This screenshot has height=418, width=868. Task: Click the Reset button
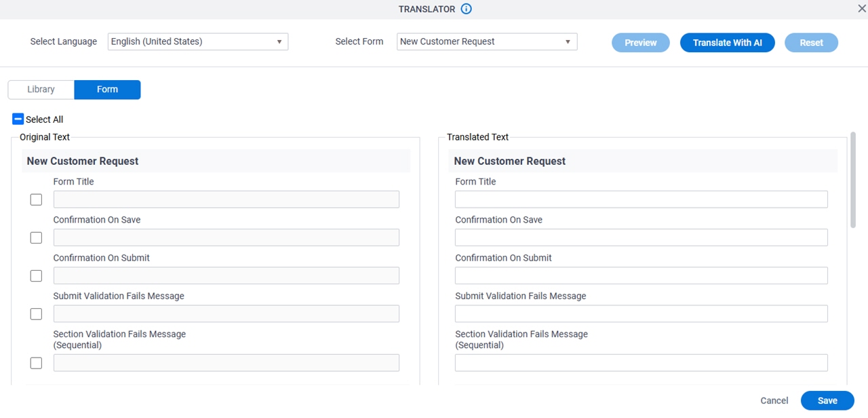click(x=811, y=43)
